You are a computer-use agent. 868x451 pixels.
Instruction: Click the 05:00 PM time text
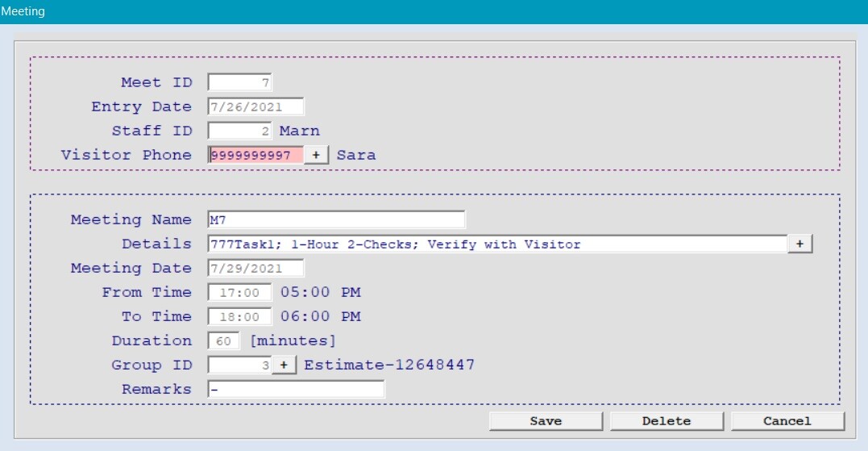(x=321, y=292)
